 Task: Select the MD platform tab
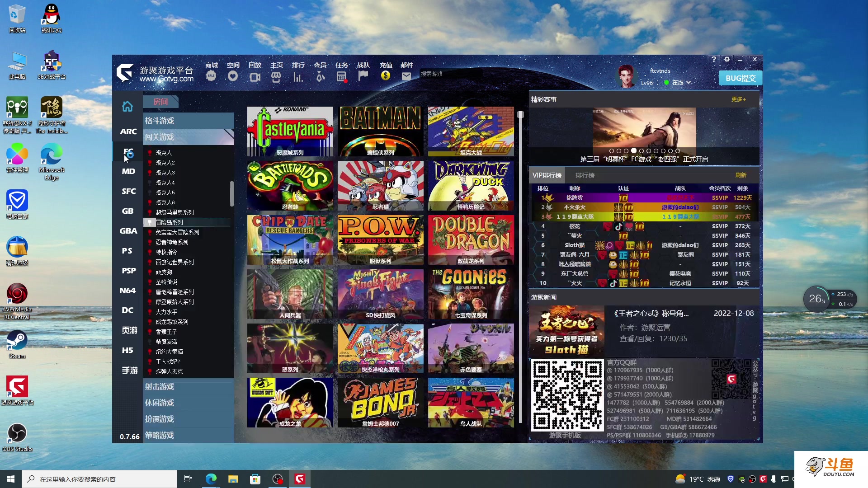tap(128, 171)
